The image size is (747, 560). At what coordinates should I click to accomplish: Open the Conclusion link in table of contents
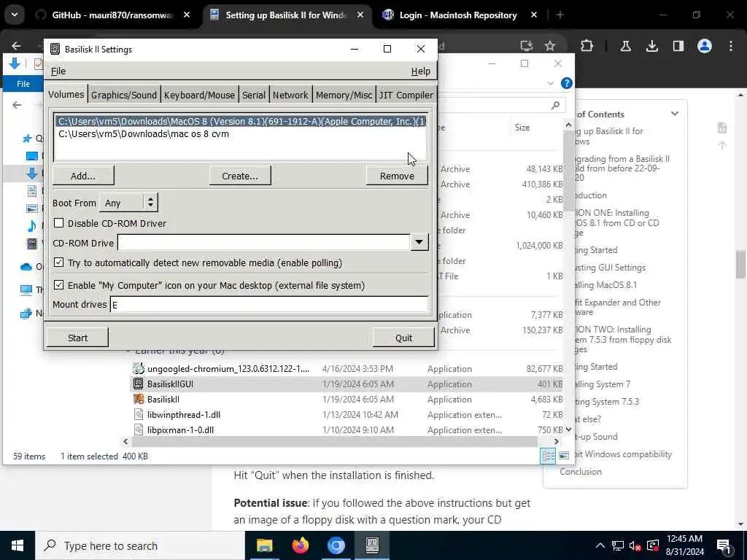pyautogui.click(x=580, y=472)
